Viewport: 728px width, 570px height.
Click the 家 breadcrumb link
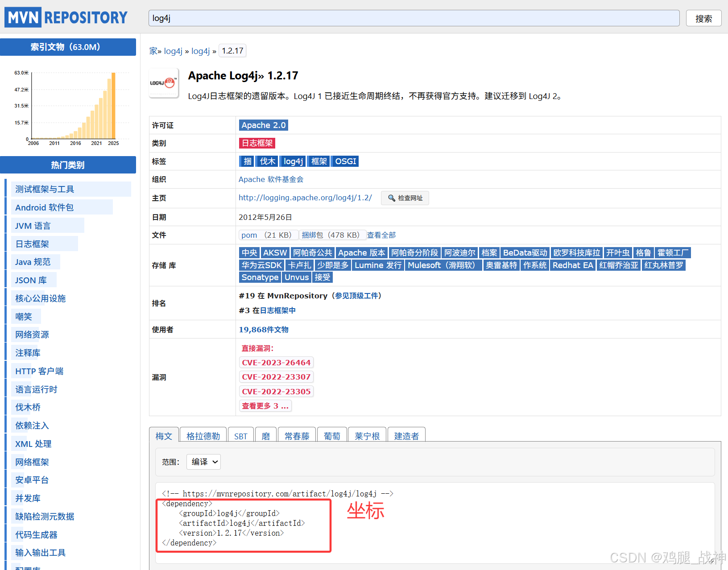153,51
